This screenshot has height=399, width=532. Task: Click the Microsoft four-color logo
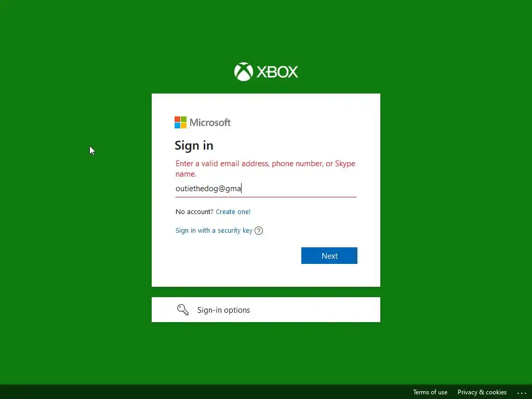pyautogui.click(x=180, y=123)
